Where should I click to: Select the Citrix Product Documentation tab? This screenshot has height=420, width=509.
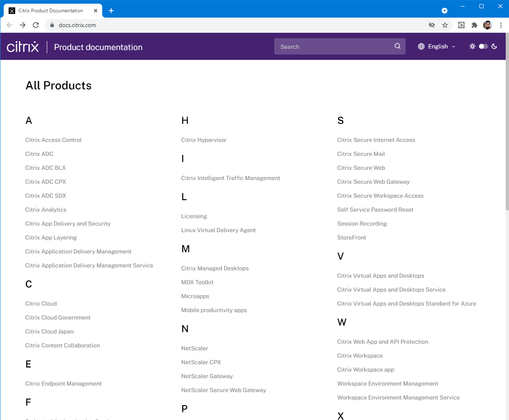click(53, 11)
